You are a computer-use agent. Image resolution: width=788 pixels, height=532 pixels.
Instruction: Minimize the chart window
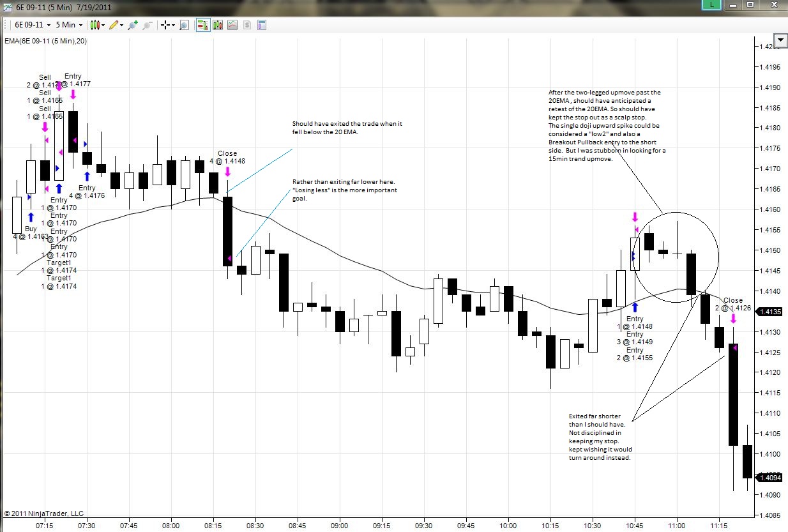pos(732,4)
